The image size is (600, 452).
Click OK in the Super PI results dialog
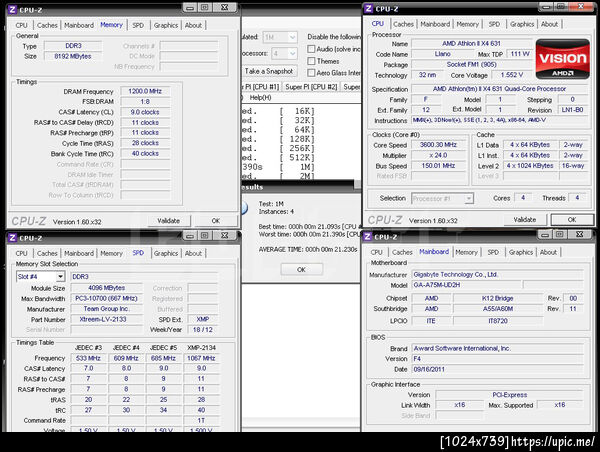point(301,269)
